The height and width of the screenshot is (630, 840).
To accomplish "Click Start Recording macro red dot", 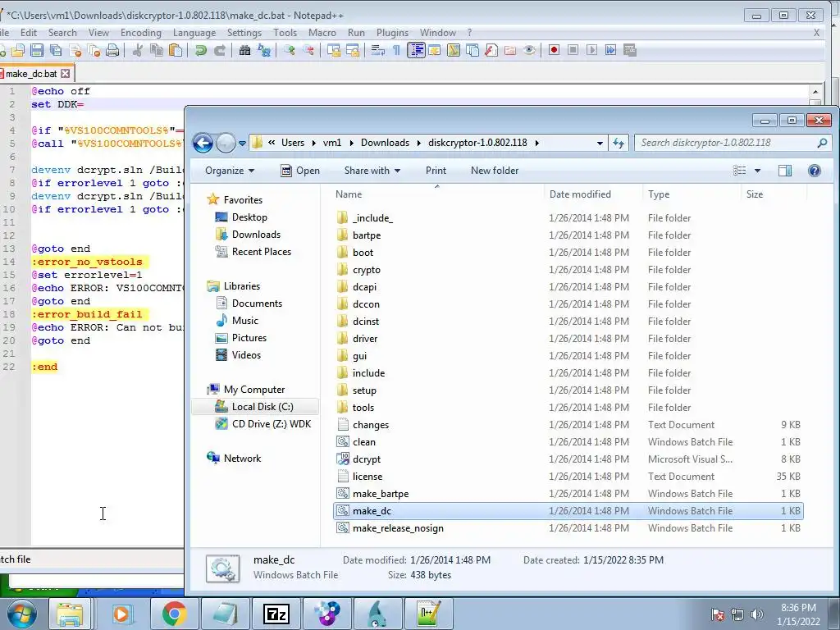I will pyautogui.click(x=554, y=50).
